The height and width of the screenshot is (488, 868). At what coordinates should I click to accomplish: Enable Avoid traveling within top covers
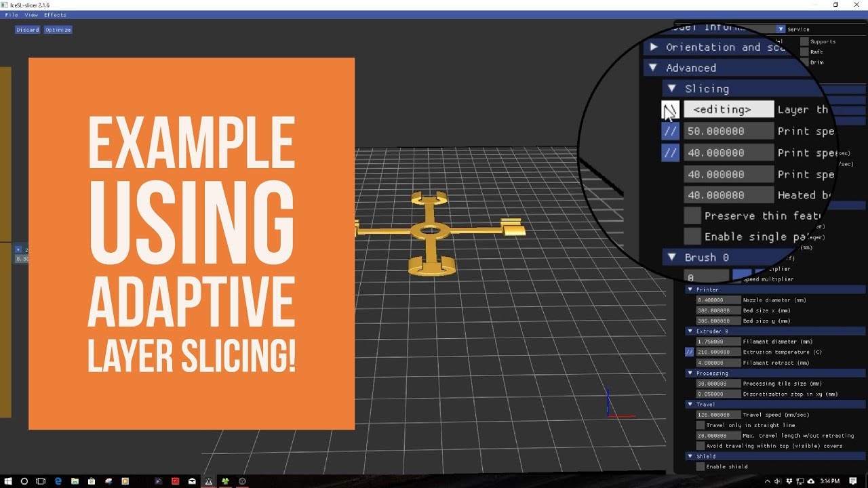pos(701,446)
